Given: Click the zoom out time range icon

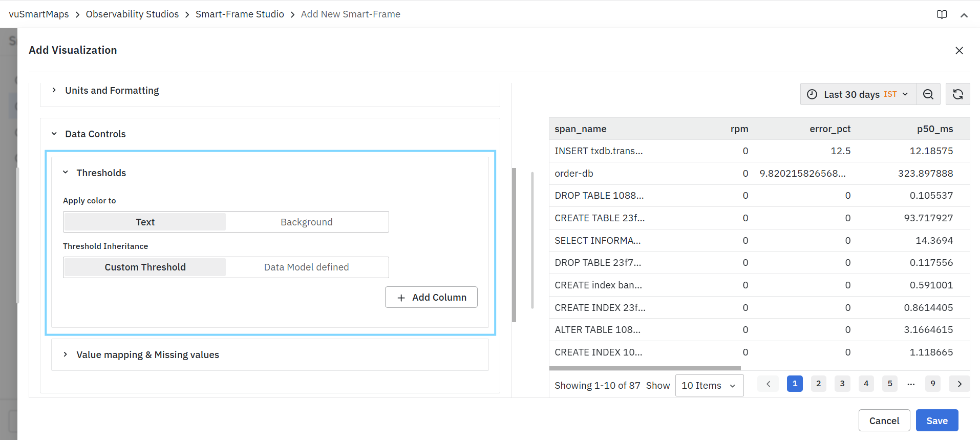Looking at the screenshot, I should point(928,94).
